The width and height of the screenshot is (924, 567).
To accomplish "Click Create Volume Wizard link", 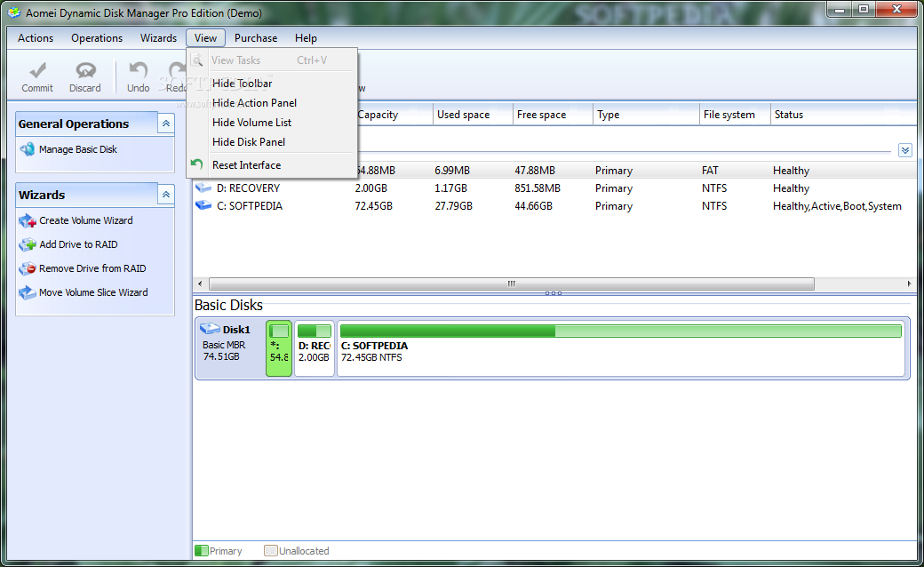I will click(x=86, y=220).
